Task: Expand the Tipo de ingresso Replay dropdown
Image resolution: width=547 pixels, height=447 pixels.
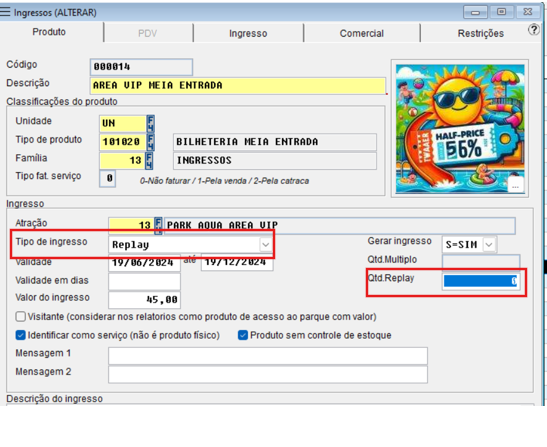Action: tap(265, 245)
